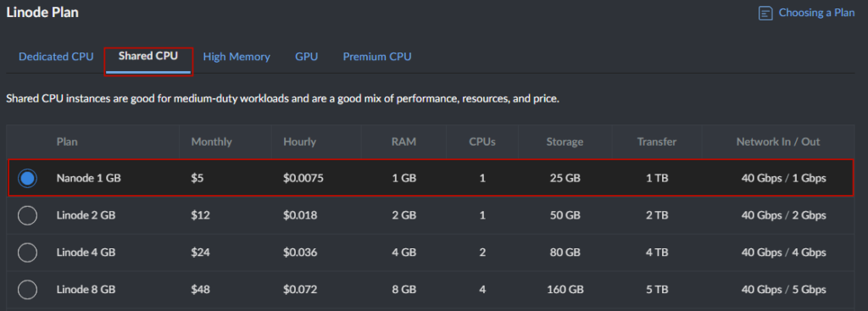
Task: Open the Shared CPU tab
Action: (x=147, y=56)
